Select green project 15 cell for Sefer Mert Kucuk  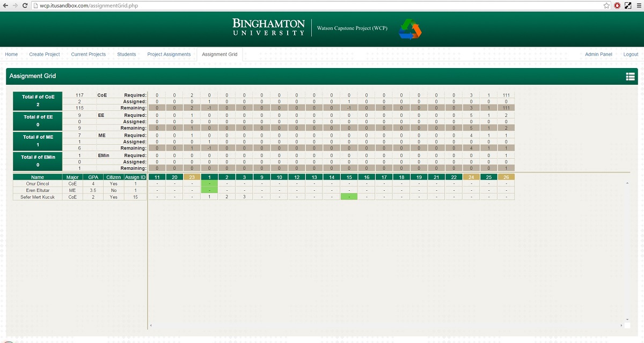coord(349,197)
